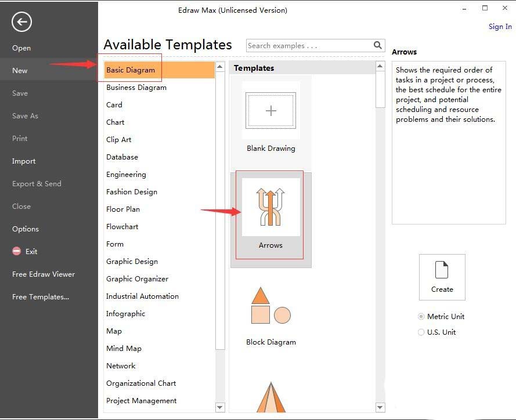Click the Search examples input field
Image resolution: width=516 pixels, height=420 pixels.
[x=309, y=45]
